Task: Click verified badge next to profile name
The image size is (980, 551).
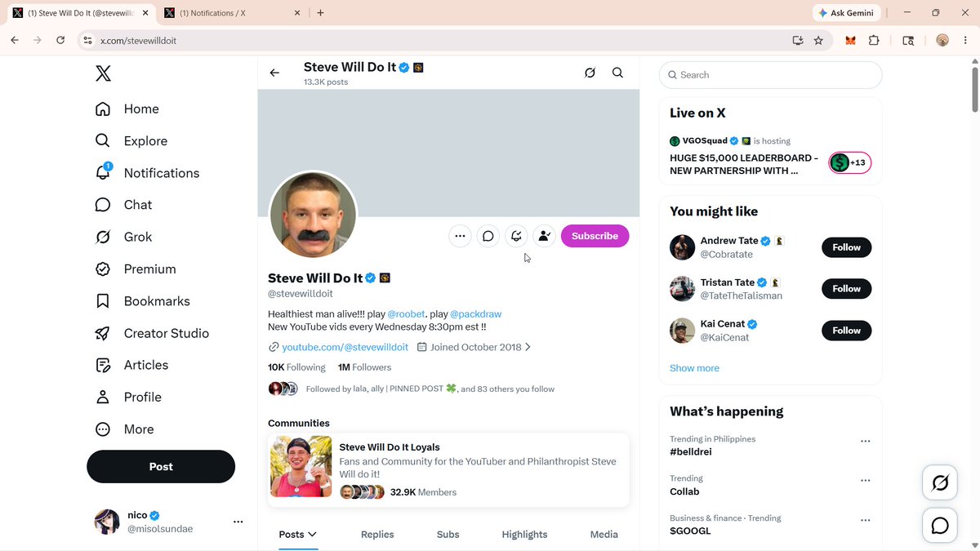Action: point(371,278)
